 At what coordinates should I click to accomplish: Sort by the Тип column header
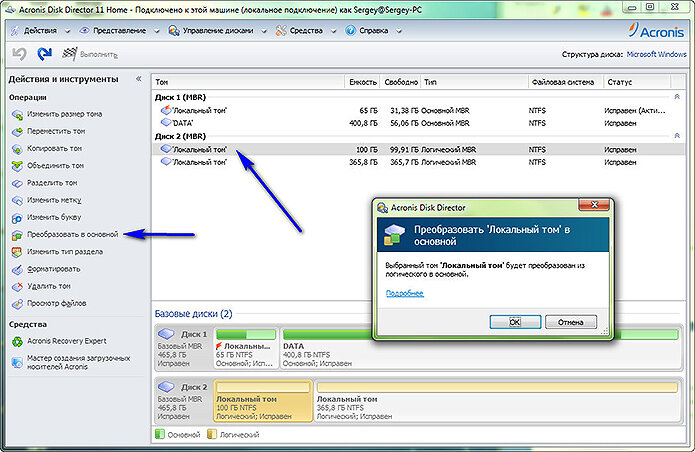(x=474, y=82)
